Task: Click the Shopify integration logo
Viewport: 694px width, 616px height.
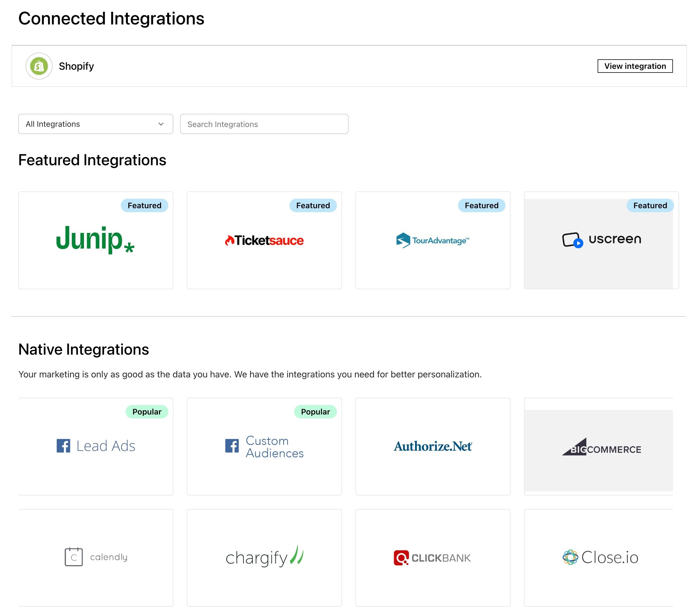Action: click(38, 66)
